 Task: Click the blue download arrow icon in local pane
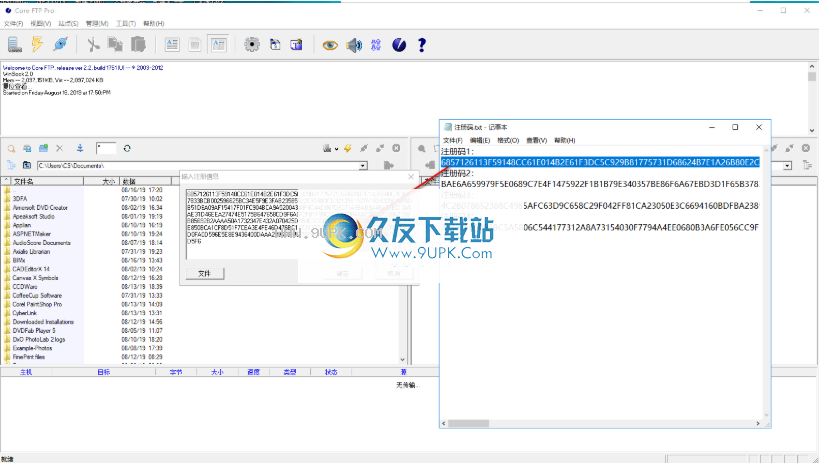[80, 148]
